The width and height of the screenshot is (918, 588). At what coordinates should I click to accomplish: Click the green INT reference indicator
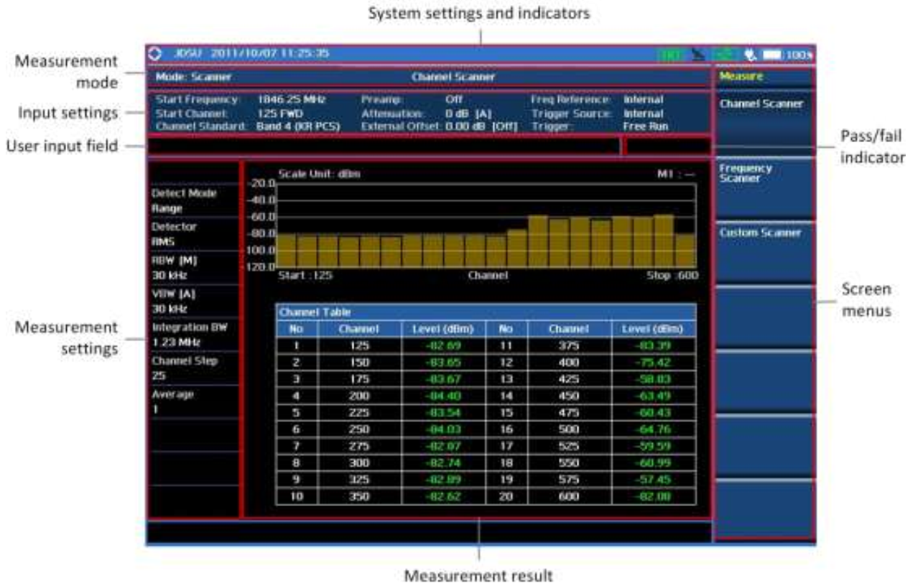pyautogui.click(x=671, y=55)
